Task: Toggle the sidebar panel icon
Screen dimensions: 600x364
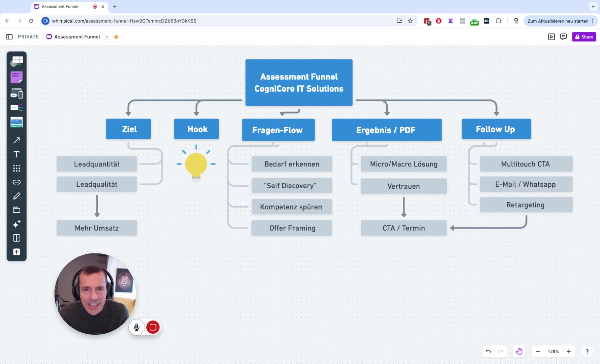Action: coord(9,37)
